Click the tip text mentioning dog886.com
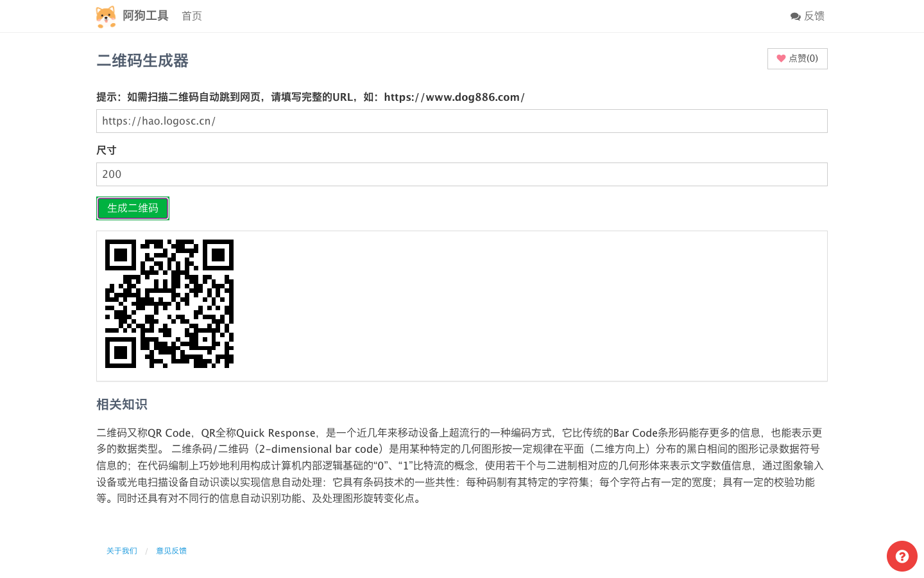This screenshot has width=924, height=578. [x=310, y=97]
